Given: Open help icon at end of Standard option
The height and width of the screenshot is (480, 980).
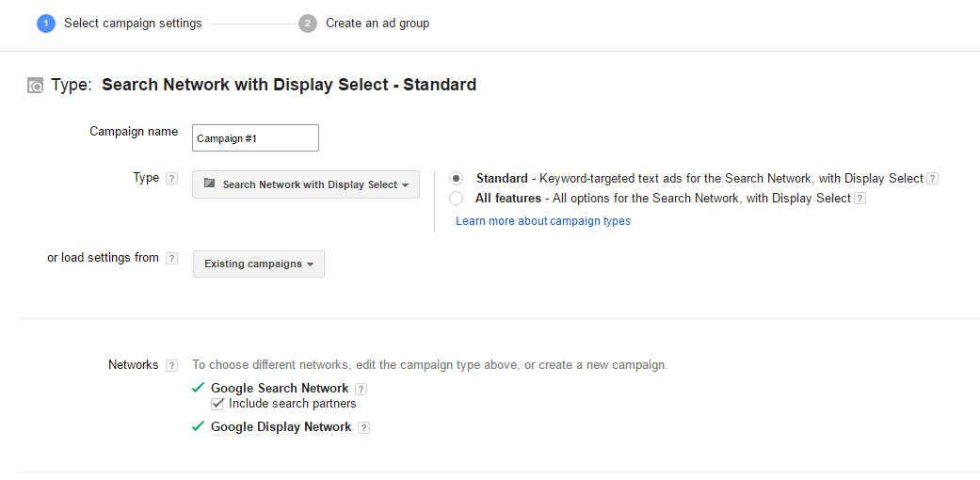Looking at the screenshot, I should point(932,179).
